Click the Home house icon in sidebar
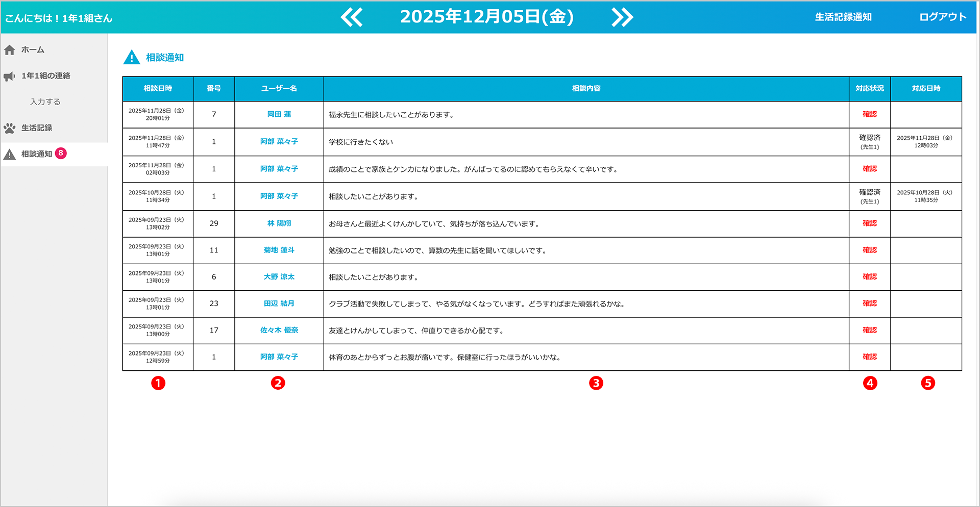The width and height of the screenshot is (980, 507). coord(10,50)
